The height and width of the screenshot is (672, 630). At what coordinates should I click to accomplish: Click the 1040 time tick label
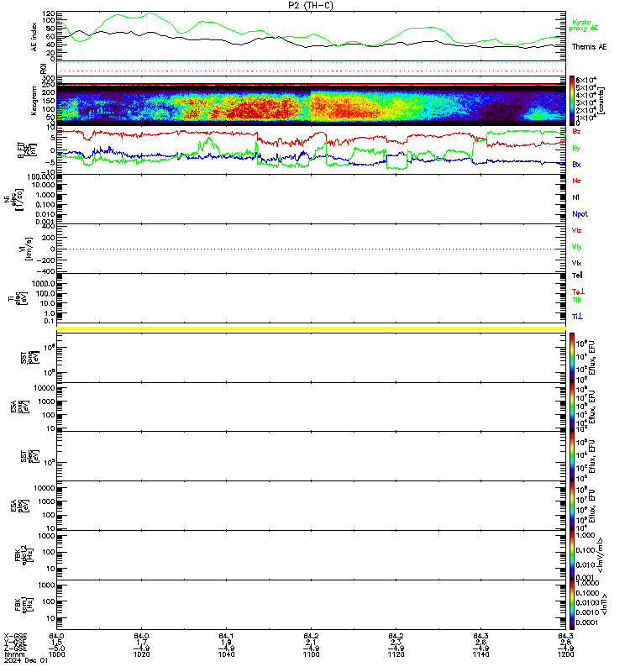tap(226, 654)
